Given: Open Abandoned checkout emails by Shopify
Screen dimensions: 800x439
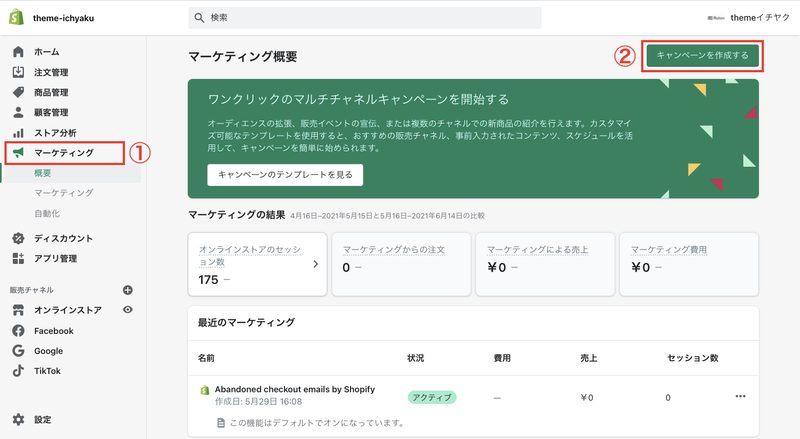Looking at the screenshot, I should (294, 389).
